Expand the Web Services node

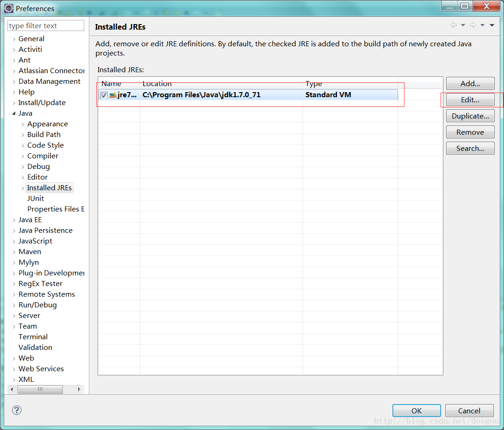[13, 368]
